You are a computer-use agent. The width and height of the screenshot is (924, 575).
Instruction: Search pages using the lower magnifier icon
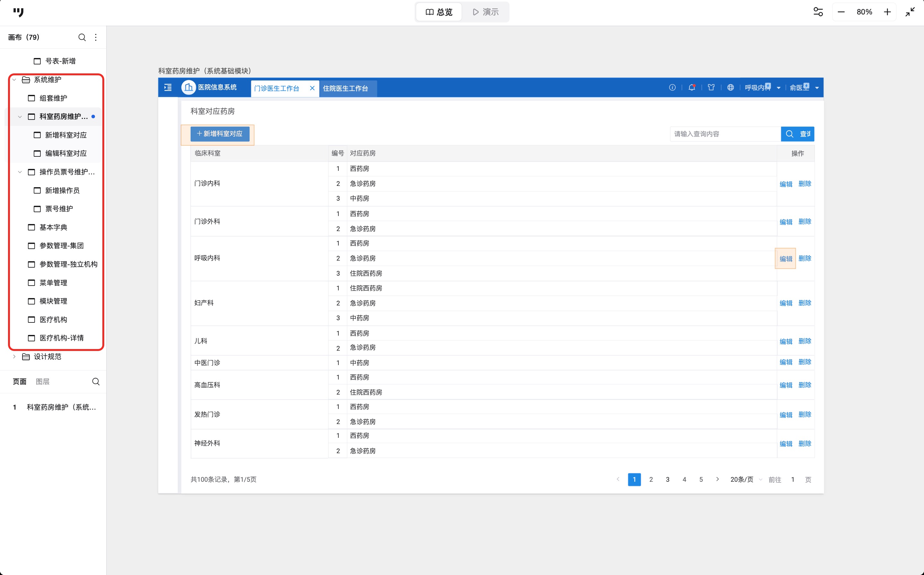coord(96,381)
